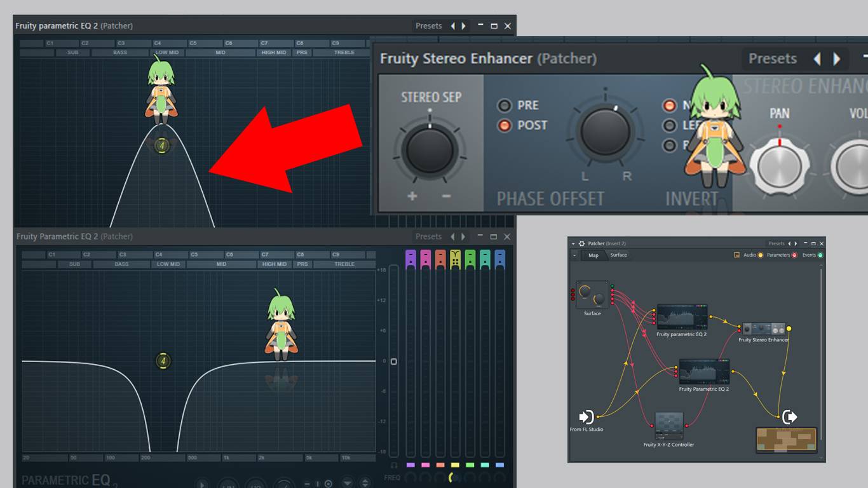Click the orange square icon beside Audio in Patcher
Viewport: 868px width, 488px height.
pyautogui.click(x=737, y=255)
